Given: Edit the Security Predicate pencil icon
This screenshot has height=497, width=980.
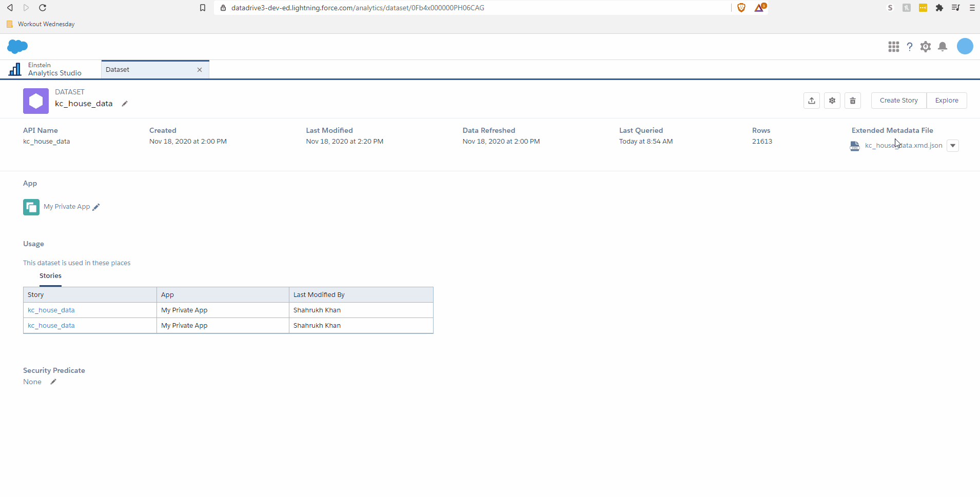Looking at the screenshot, I should pos(53,382).
